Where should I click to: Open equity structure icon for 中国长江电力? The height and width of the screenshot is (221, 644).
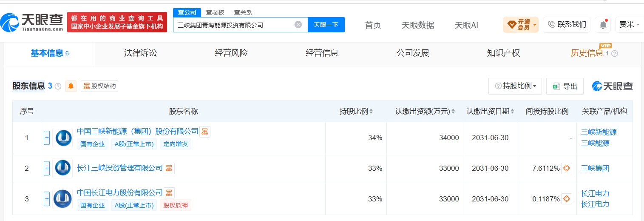click(x=169, y=193)
